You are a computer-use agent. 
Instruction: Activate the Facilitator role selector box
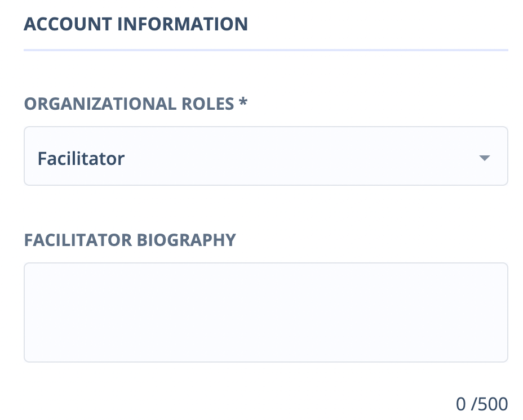click(265, 157)
